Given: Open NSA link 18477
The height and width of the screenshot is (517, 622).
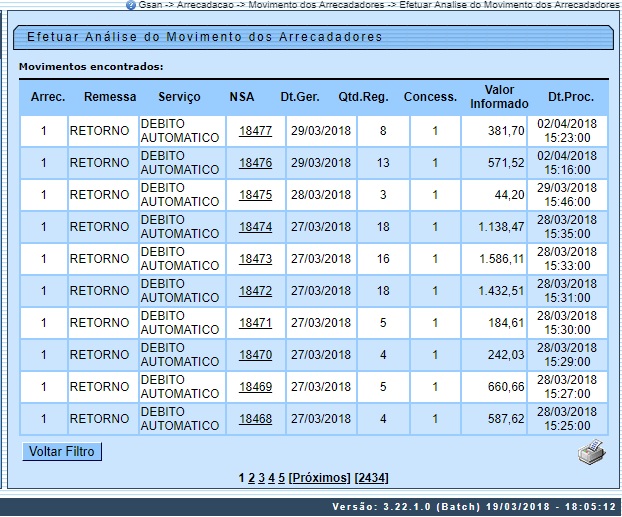Looking at the screenshot, I should (x=255, y=131).
